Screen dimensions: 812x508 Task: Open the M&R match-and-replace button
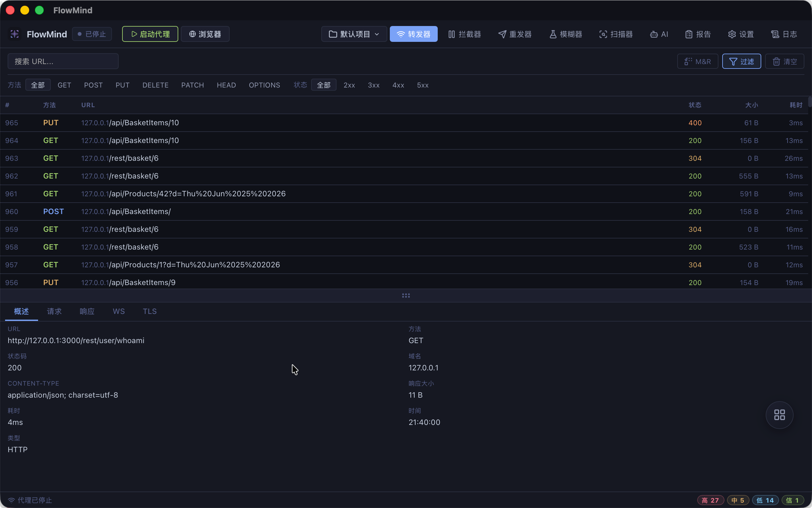coord(697,62)
